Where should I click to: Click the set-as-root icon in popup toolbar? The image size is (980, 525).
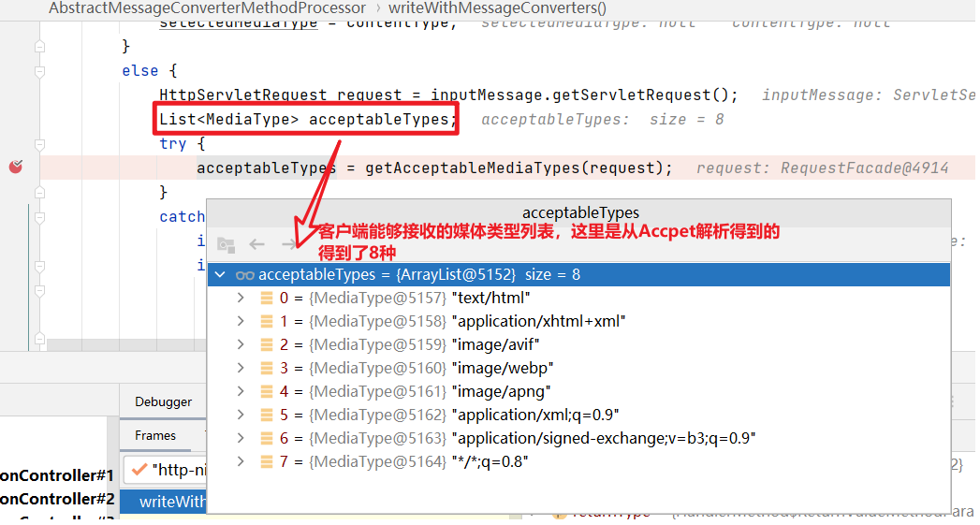[226, 244]
